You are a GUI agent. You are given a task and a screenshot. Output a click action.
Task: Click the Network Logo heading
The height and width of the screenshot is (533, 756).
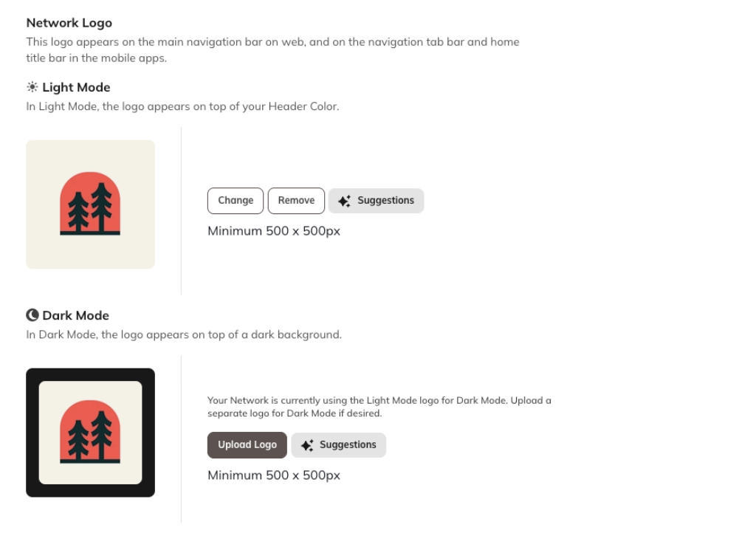[x=69, y=23]
